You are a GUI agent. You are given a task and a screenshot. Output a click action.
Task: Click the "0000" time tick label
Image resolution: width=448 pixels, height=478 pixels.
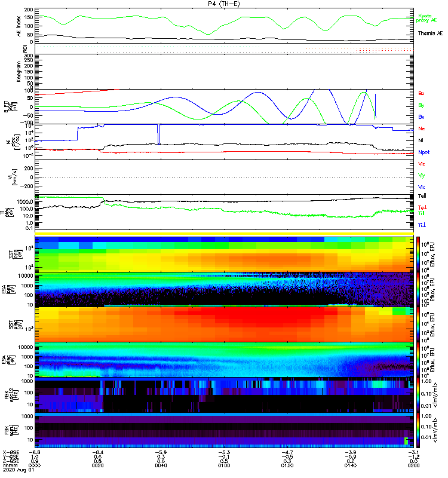point(35,465)
